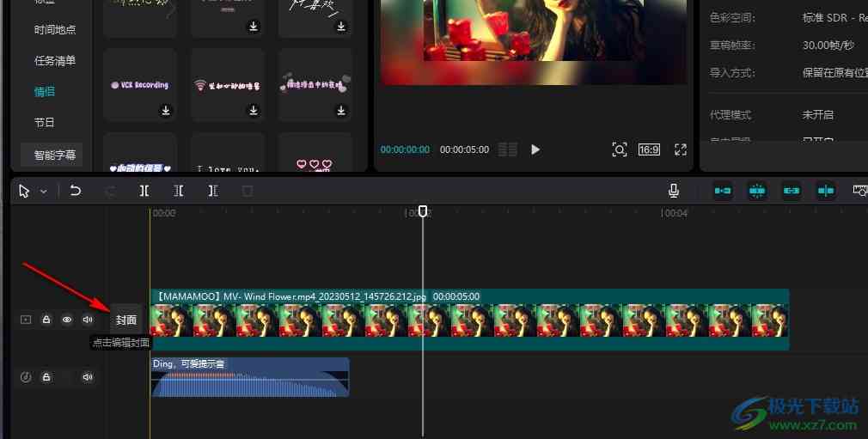Start voiceover recording with microphone icon
Image resolution: width=868 pixels, height=439 pixels.
pos(674,191)
